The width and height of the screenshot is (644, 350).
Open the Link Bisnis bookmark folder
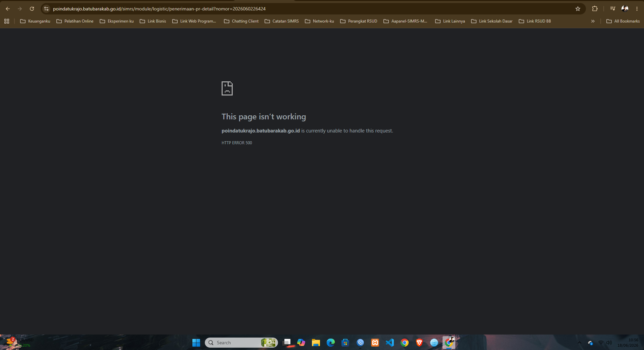(153, 21)
